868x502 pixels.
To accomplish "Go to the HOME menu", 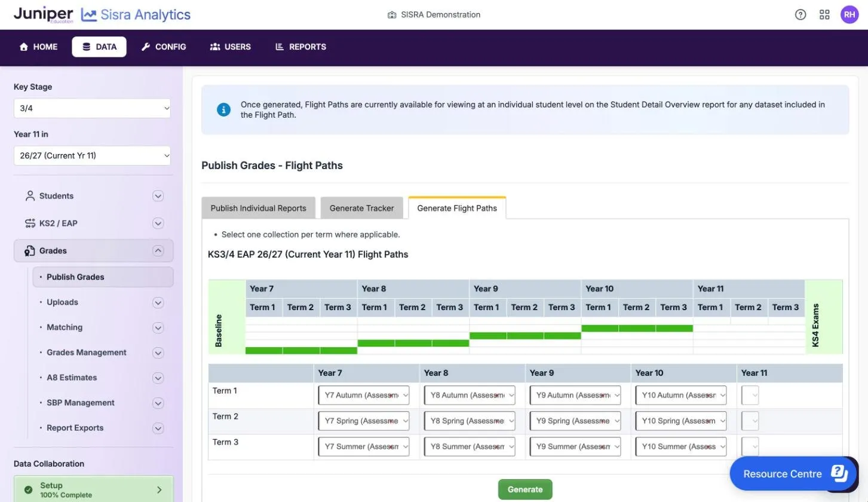I will [x=39, y=47].
